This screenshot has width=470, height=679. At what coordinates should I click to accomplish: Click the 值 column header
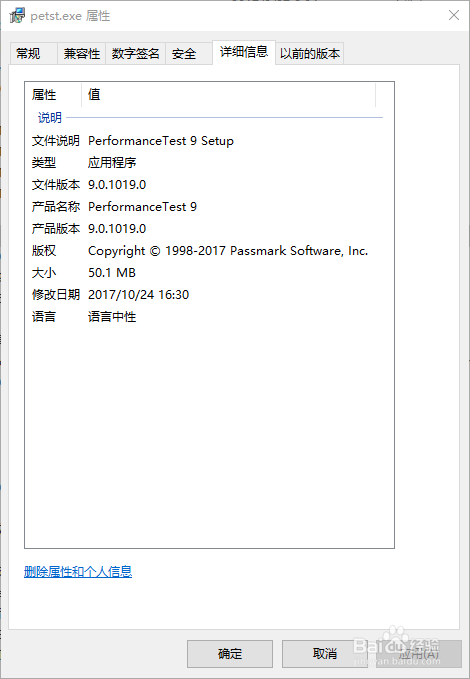coord(228,94)
